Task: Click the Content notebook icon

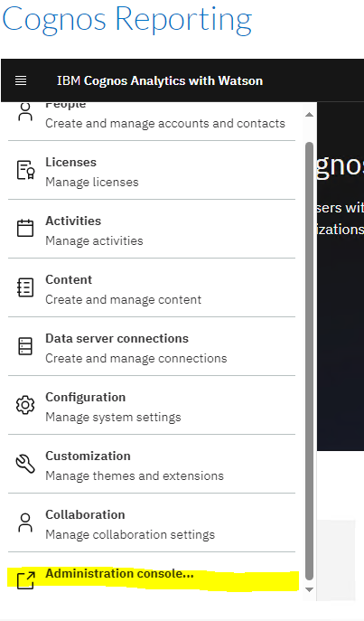Action: tap(25, 287)
